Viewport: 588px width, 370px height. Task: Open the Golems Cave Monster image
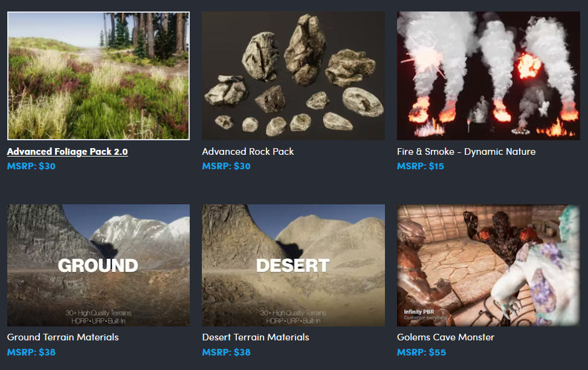488,265
